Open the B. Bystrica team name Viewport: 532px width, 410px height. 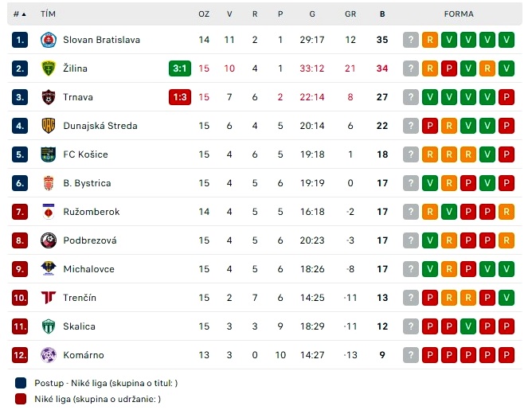point(87,183)
